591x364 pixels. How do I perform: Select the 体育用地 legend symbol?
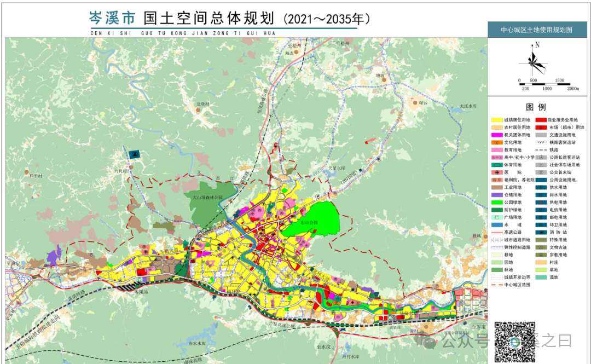click(x=497, y=165)
